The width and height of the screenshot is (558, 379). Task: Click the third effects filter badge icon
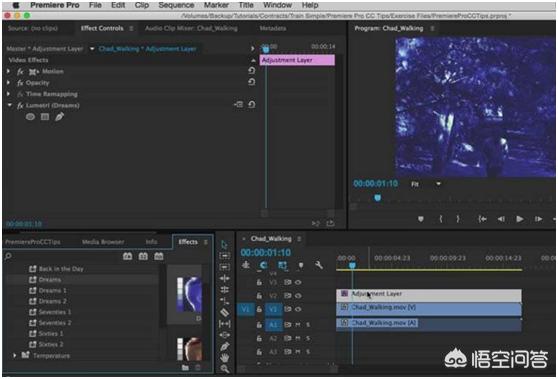159,256
